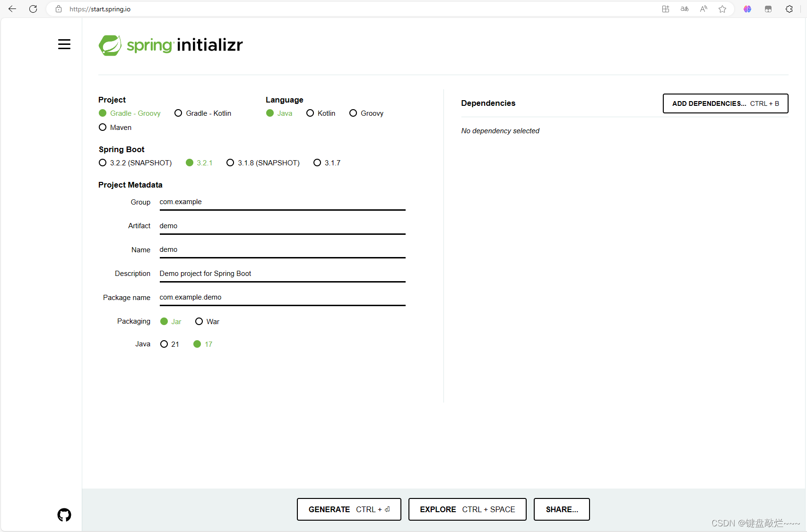The height and width of the screenshot is (532, 807).
Task: Activate the Read Aloud icon
Action: click(703, 9)
